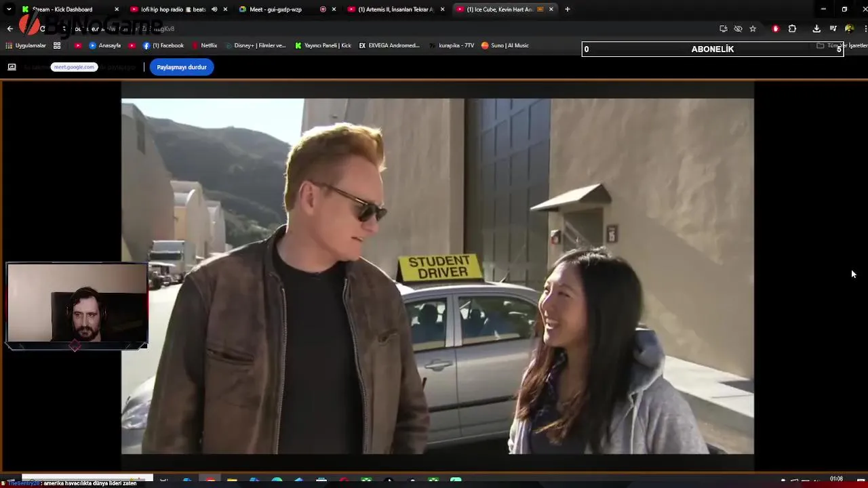Close the Kick Dashboard tab
The width and height of the screenshot is (868, 488).
click(x=117, y=9)
